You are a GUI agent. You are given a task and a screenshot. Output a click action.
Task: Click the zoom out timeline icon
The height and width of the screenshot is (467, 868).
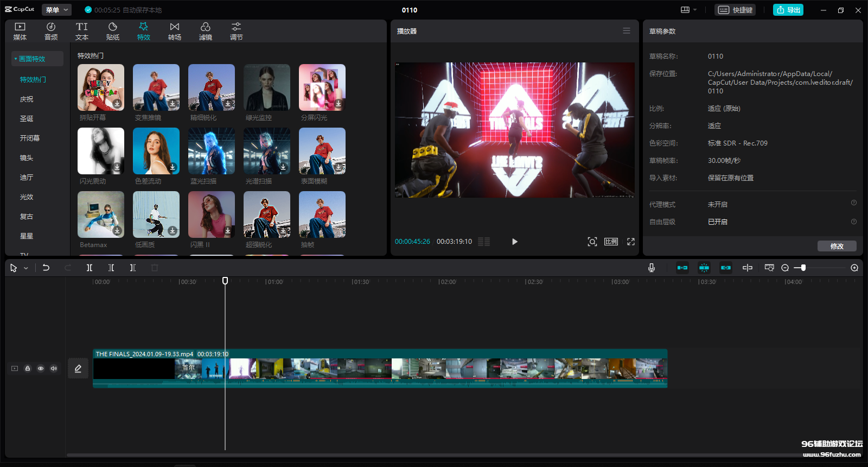click(x=785, y=268)
